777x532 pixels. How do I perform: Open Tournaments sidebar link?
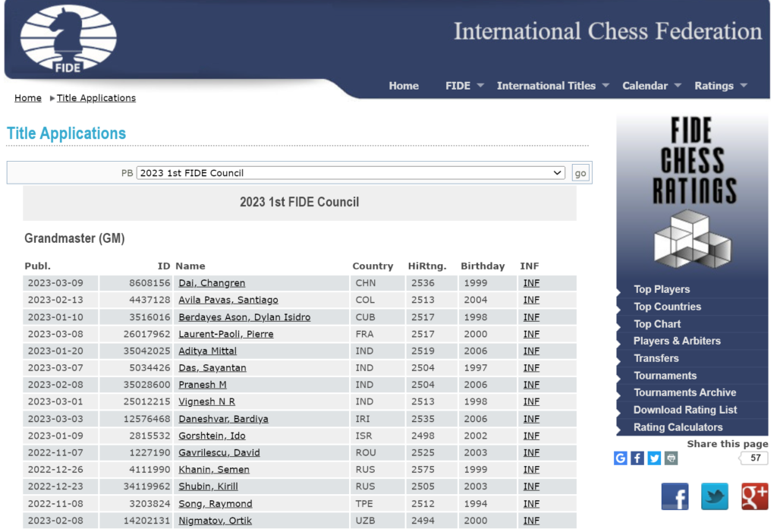point(665,376)
